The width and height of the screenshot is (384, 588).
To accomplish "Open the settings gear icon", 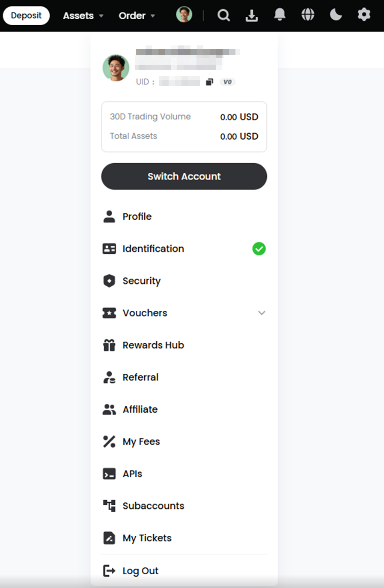I will tap(364, 15).
